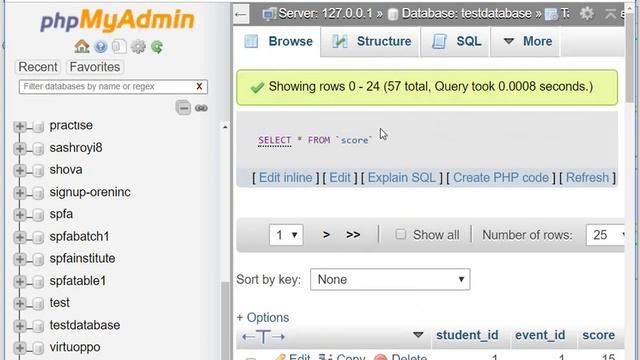Open the shova database
Screen dimensions: 640x360
[x=66, y=170]
